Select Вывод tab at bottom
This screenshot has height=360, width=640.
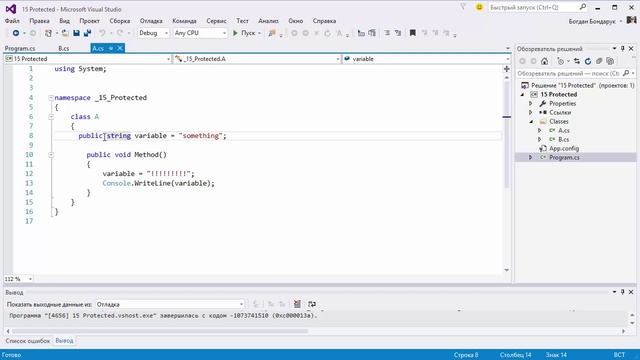tap(64, 340)
